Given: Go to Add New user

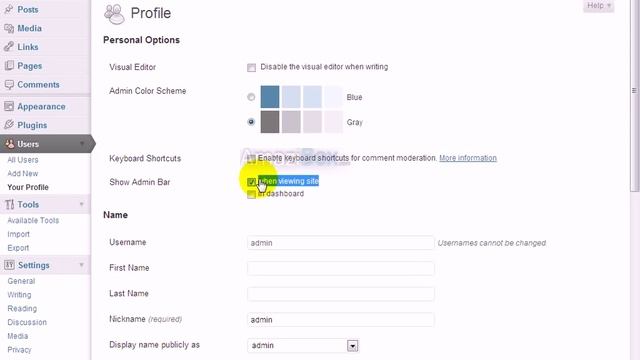Looking at the screenshot, I should pyautogui.click(x=23, y=173).
